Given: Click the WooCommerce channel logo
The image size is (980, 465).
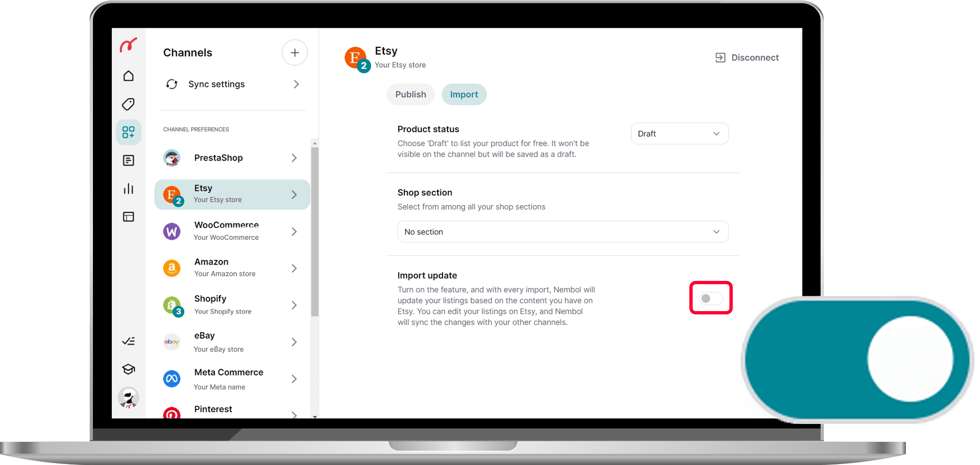Looking at the screenshot, I should (172, 231).
